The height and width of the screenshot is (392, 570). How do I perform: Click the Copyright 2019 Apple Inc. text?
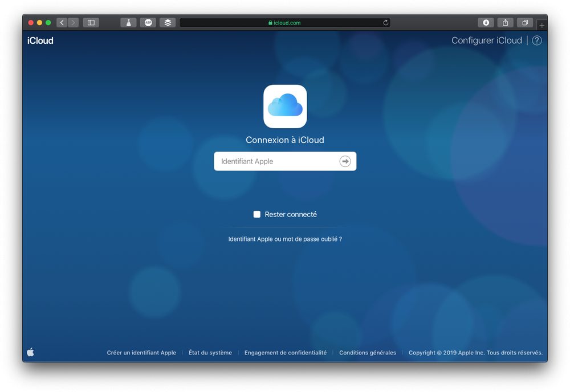pos(475,352)
